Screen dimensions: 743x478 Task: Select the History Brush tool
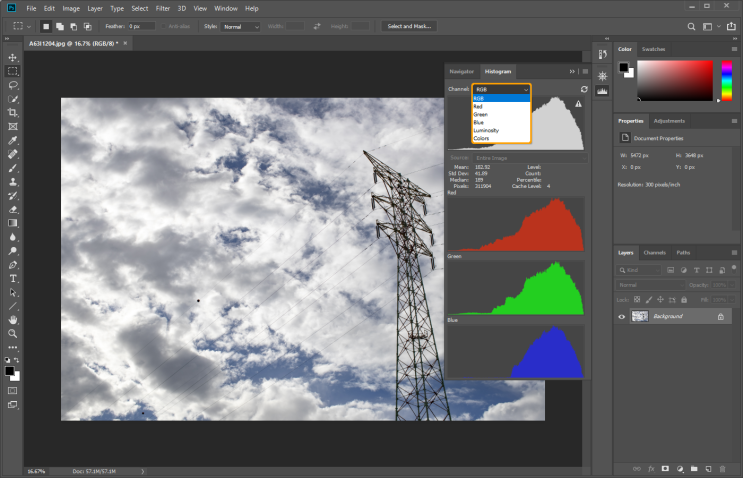13,196
